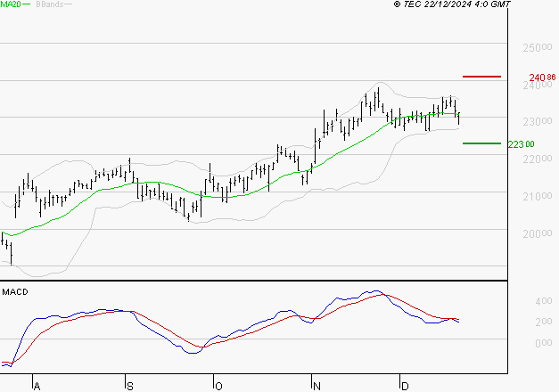This screenshot has width=559, height=392.
Task: Click the A month marker on time axis
Action: click(x=37, y=387)
